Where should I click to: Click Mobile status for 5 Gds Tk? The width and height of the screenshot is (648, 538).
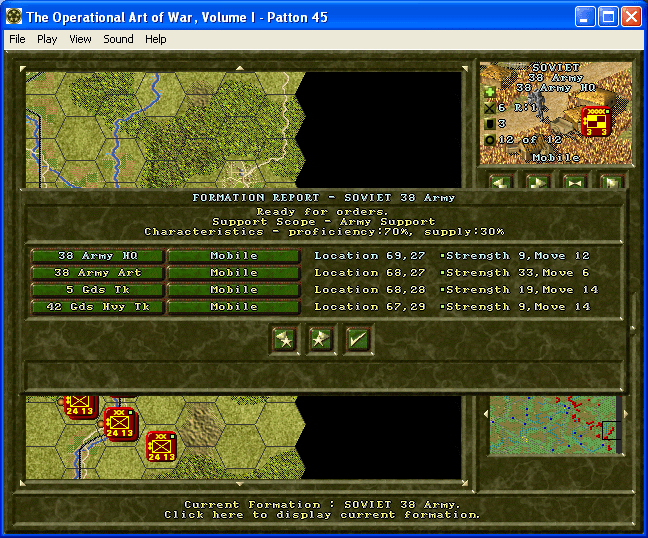(234, 290)
